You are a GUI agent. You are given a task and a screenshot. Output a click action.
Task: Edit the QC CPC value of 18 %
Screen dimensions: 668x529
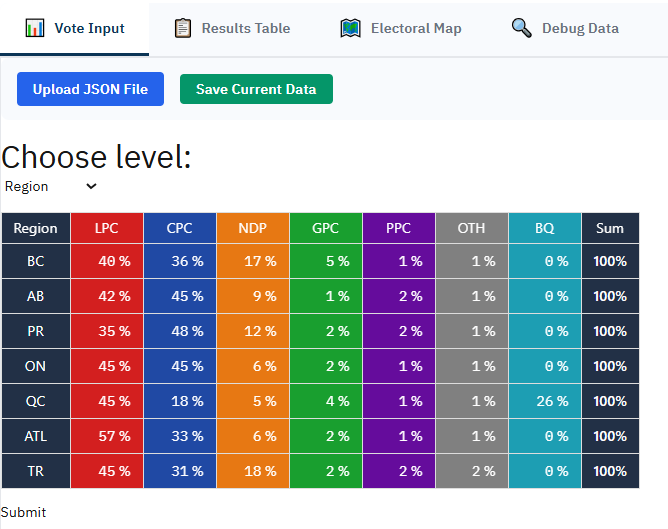point(180,401)
